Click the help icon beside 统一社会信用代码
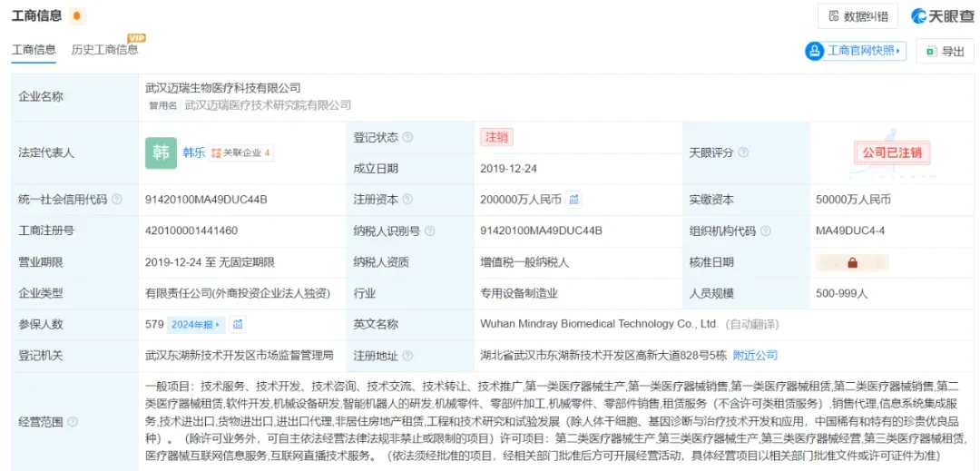This screenshot has width=980, height=471. point(117,200)
